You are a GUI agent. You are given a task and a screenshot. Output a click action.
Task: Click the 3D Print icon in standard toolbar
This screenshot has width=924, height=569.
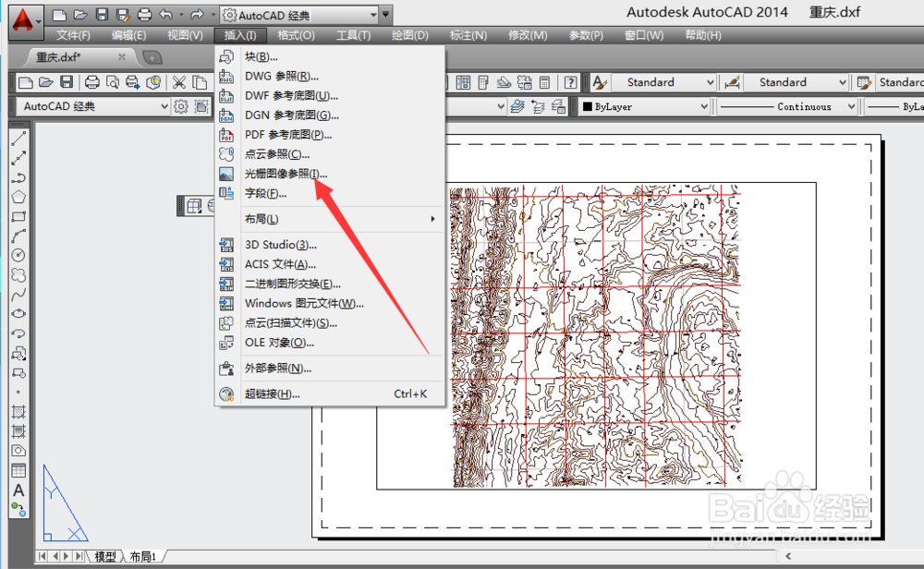click(x=153, y=82)
